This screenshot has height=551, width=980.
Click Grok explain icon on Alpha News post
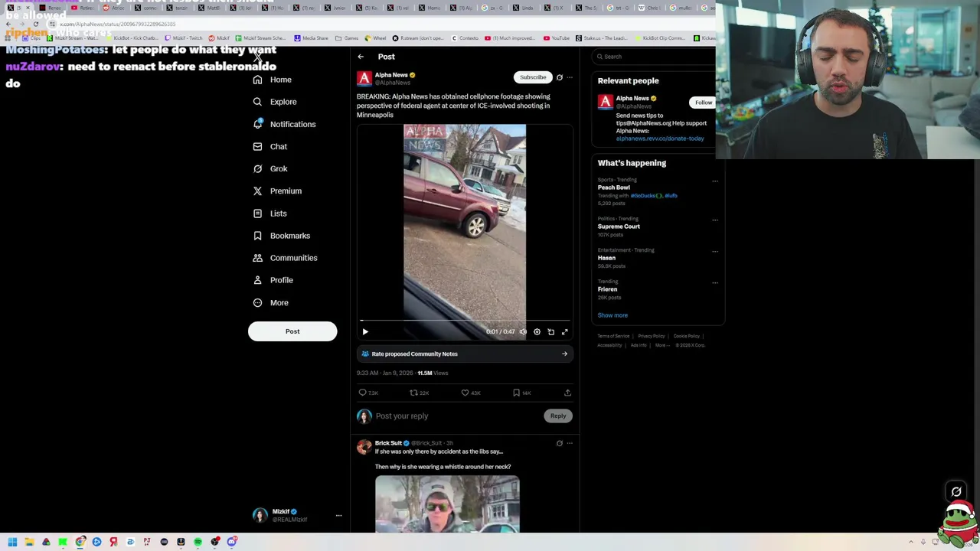[x=559, y=77]
